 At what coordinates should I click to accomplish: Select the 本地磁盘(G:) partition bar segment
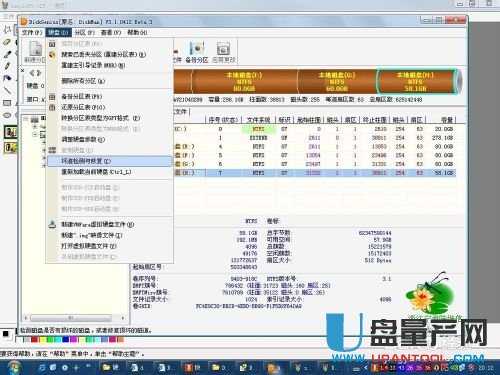point(337,82)
